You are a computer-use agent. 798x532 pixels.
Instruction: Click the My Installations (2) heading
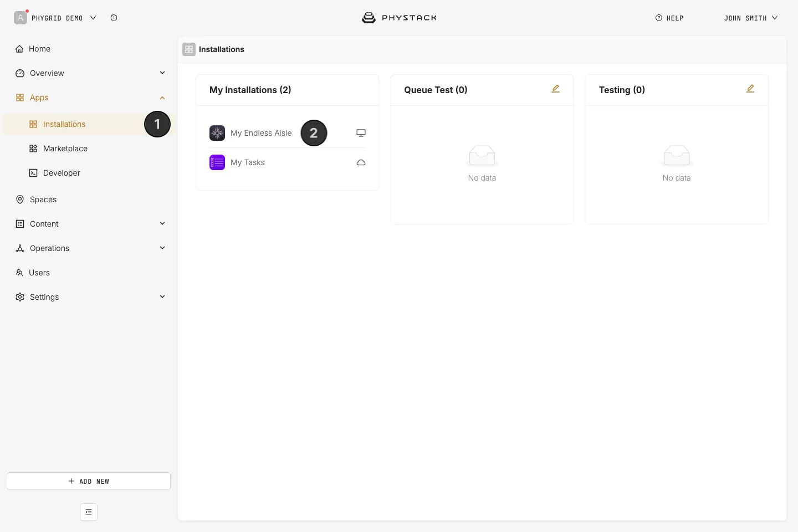point(250,90)
